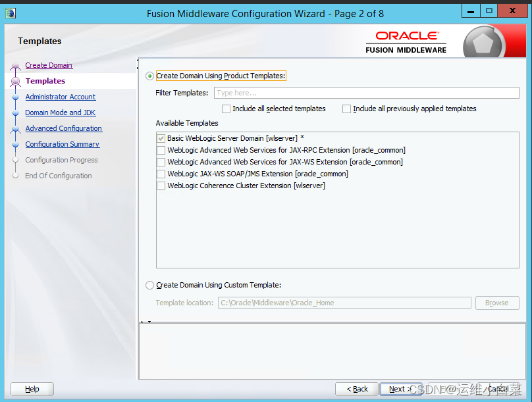Check WebLogic Coherence Cluster Extension
Screen dimensions: 532x402
(x=161, y=186)
